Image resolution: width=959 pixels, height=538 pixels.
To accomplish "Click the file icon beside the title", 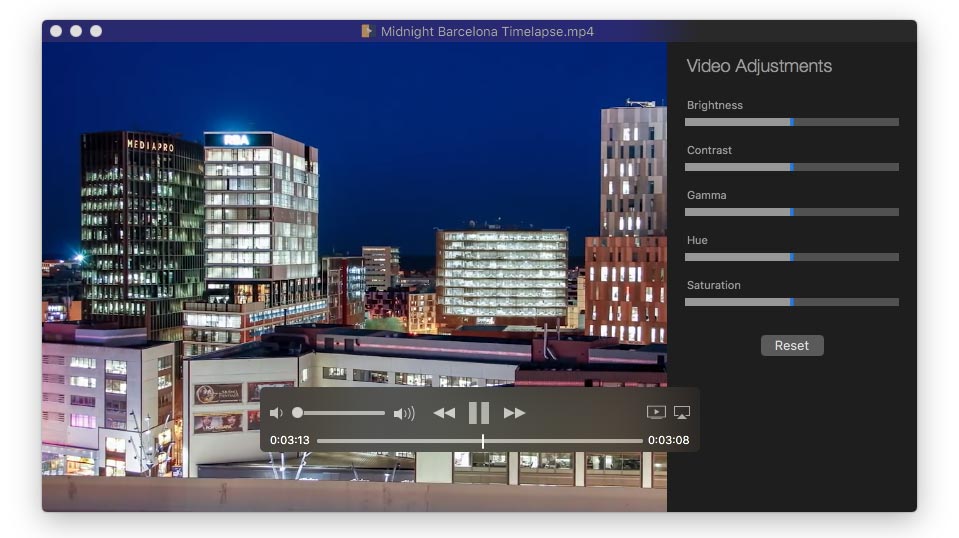I will (367, 31).
